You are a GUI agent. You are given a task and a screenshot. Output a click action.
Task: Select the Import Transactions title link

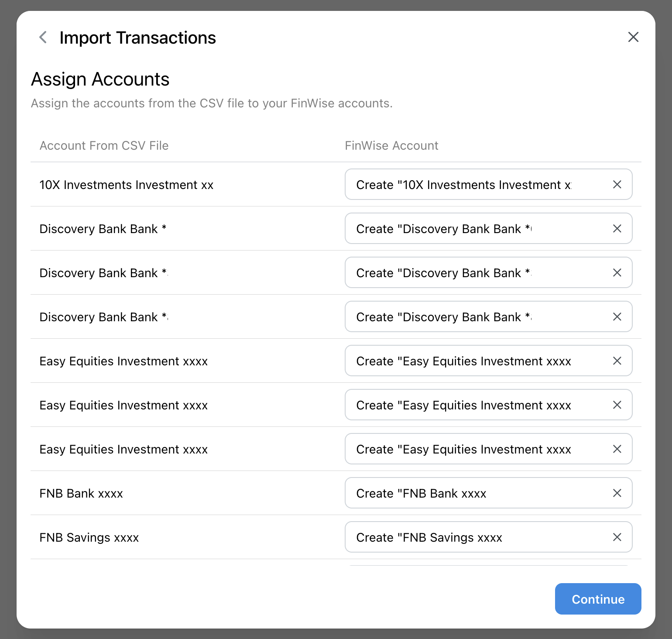[137, 37]
